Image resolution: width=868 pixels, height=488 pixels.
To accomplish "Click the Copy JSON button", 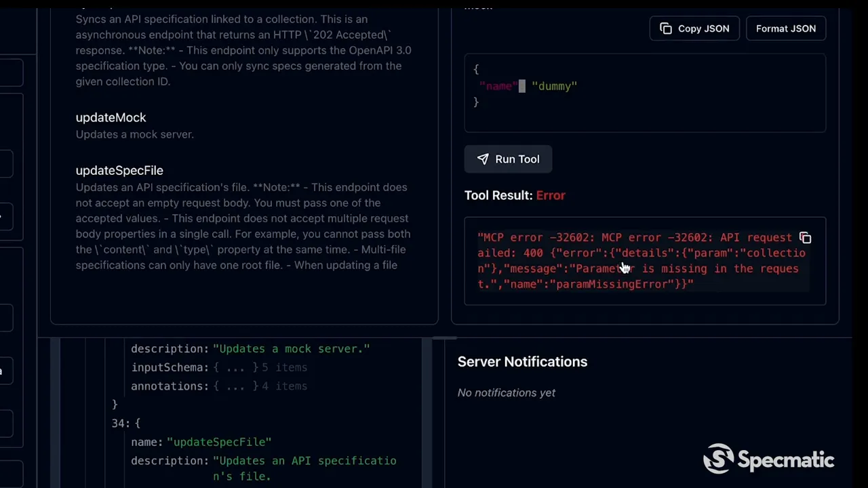I will click(694, 28).
